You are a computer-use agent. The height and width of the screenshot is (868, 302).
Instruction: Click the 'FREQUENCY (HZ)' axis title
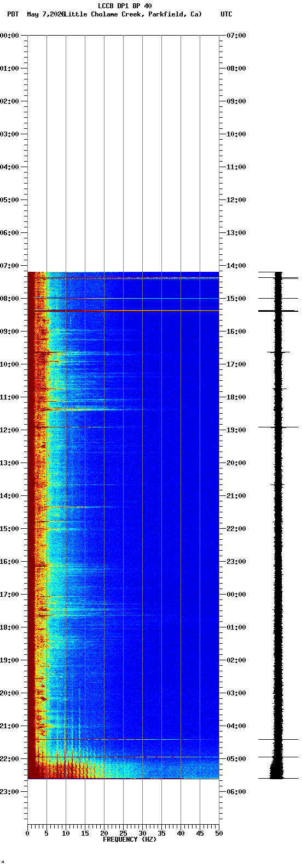click(x=130, y=840)
